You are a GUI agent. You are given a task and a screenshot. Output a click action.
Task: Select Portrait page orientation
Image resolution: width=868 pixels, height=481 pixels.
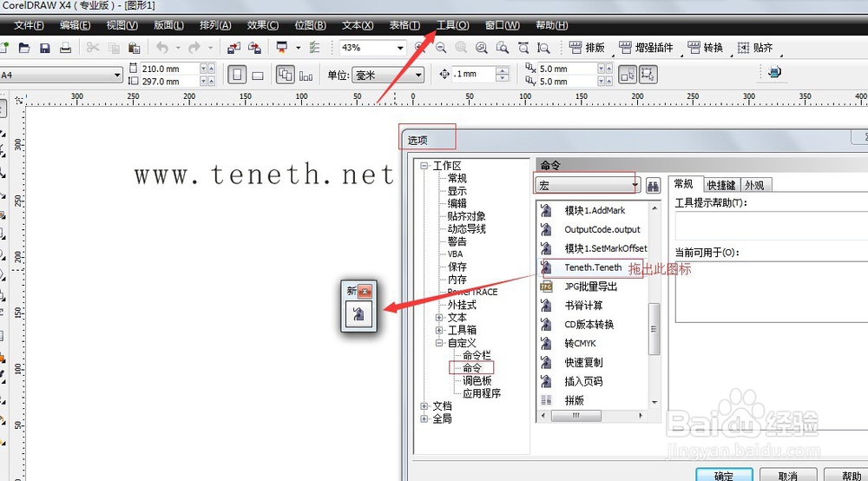(237, 75)
